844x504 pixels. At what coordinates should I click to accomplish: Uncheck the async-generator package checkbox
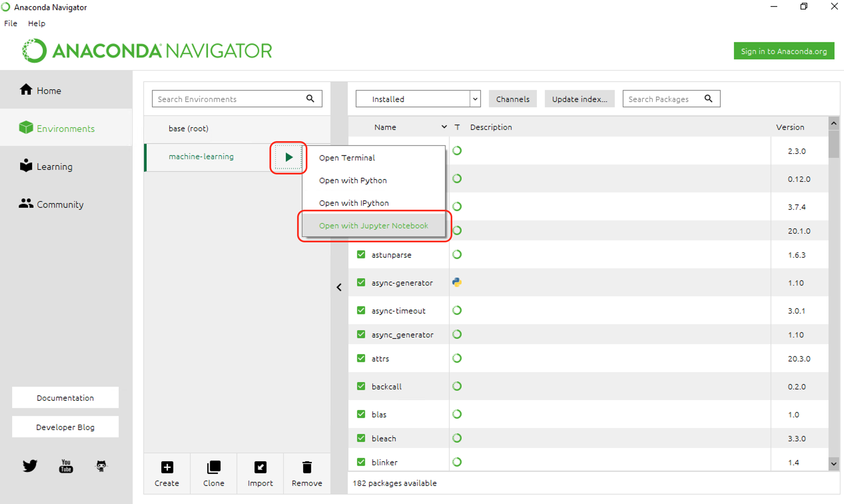pos(361,282)
